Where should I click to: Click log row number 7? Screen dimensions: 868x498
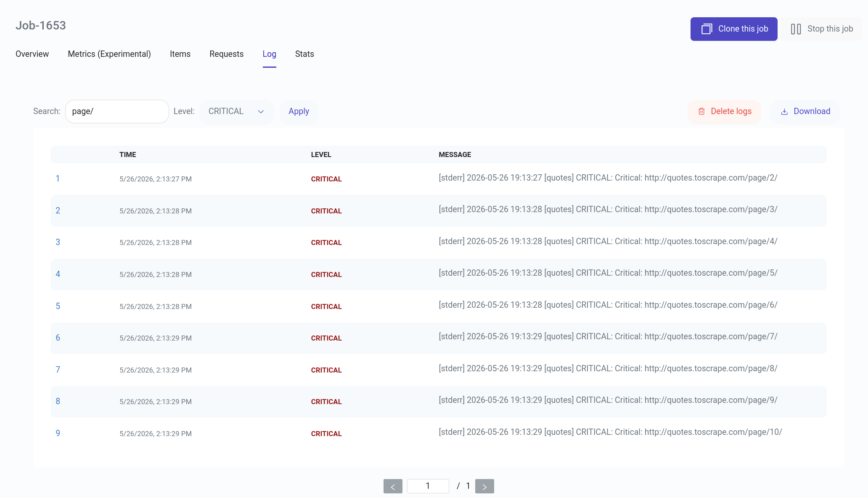[x=58, y=370]
